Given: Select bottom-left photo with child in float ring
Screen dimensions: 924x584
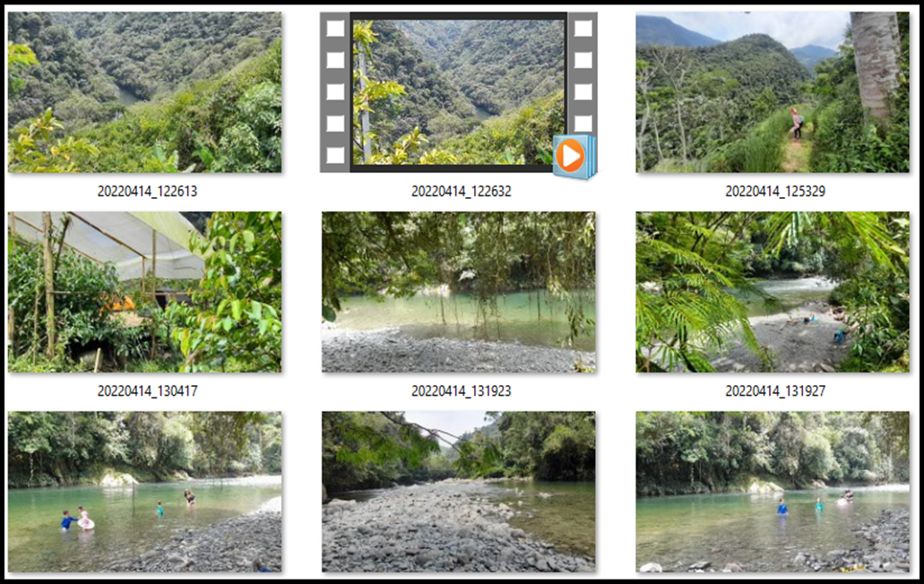Looking at the screenshot, I should (x=144, y=491).
